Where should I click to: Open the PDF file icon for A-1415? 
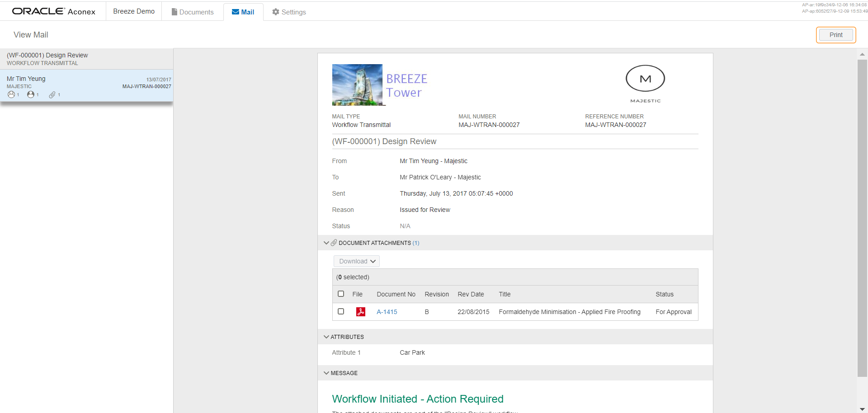[x=360, y=312]
